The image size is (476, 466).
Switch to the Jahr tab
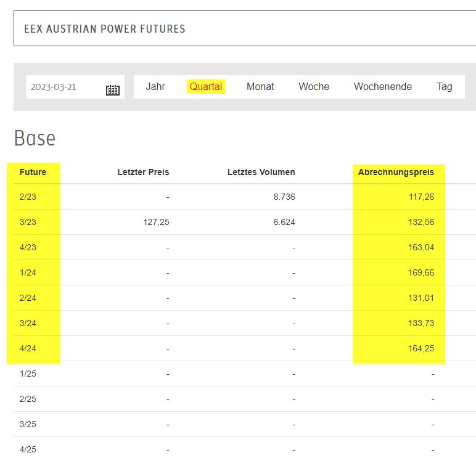click(x=155, y=86)
